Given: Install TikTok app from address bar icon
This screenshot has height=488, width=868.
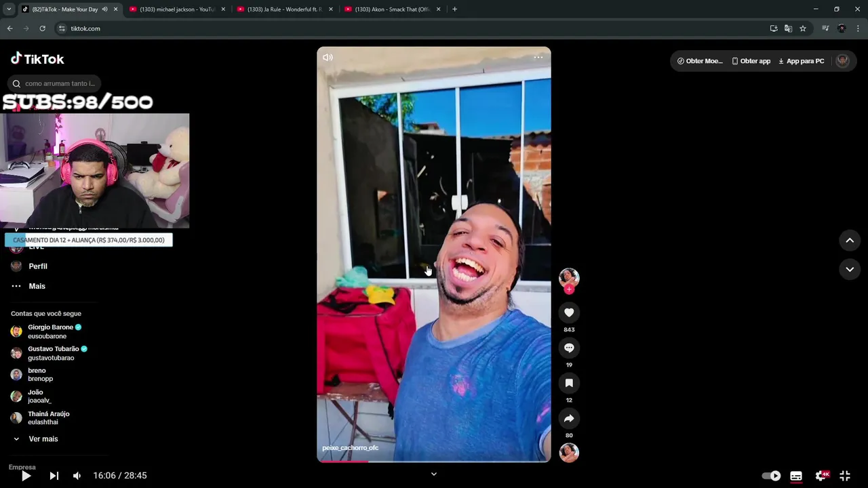Looking at the screenshot, I should 774,28.
